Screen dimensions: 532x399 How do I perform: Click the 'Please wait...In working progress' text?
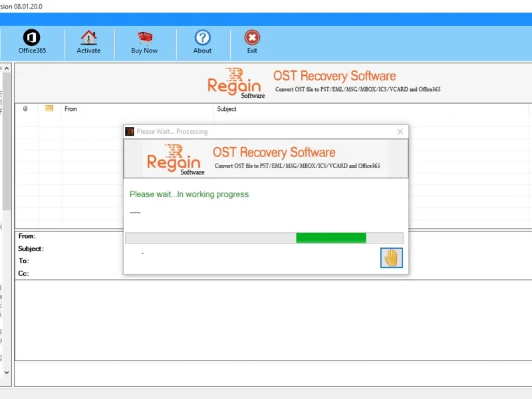(189, 194)
